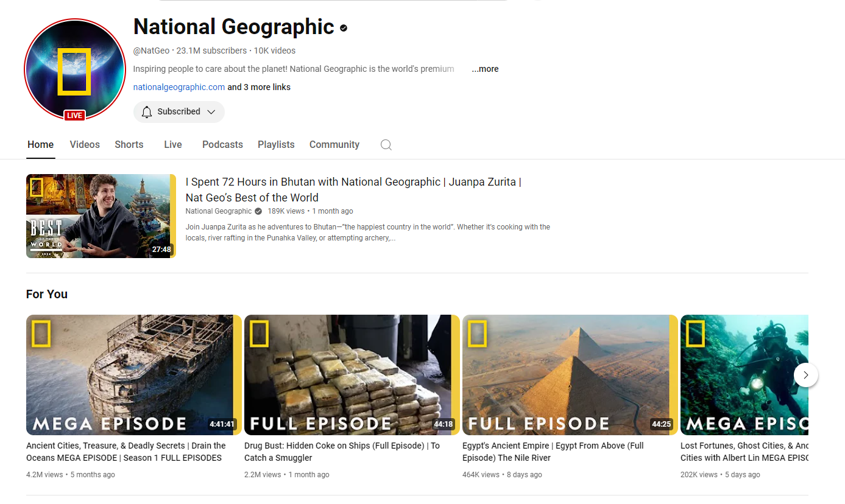Open the pyramids FULL EPISODE thumbnail

click(x=570, y=374)
